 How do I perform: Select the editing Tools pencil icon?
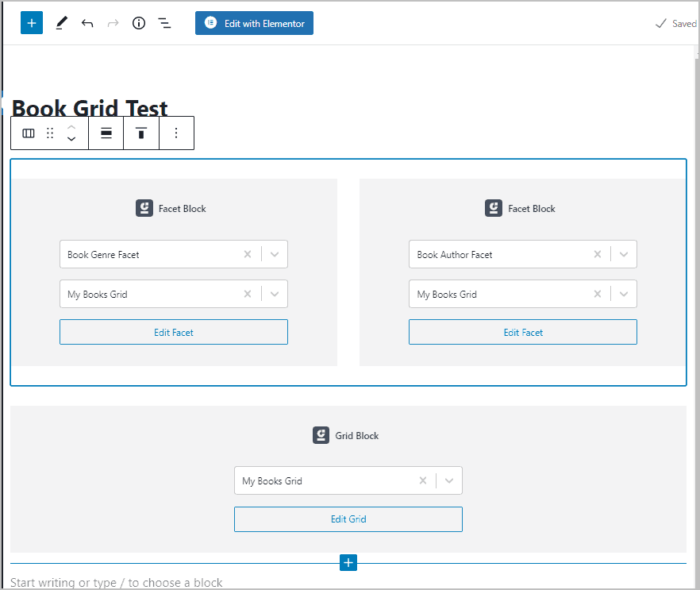[x=61, y=22]
